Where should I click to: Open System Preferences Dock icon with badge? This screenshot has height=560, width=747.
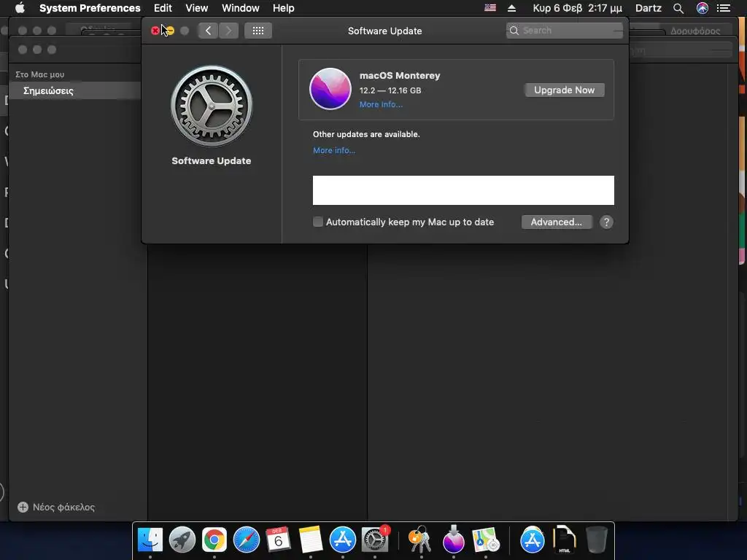point(376,540)
